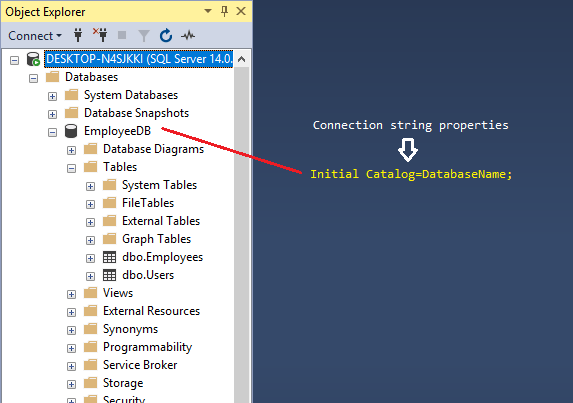Expand the FileTables node
Viewport: 573px width, 403px height.
pyautogui.click(x=91, y=204)
